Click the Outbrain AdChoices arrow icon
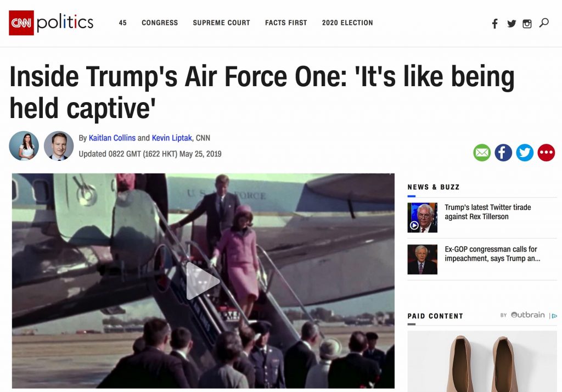This screenshot has width=562, height=392. [554, 316]
